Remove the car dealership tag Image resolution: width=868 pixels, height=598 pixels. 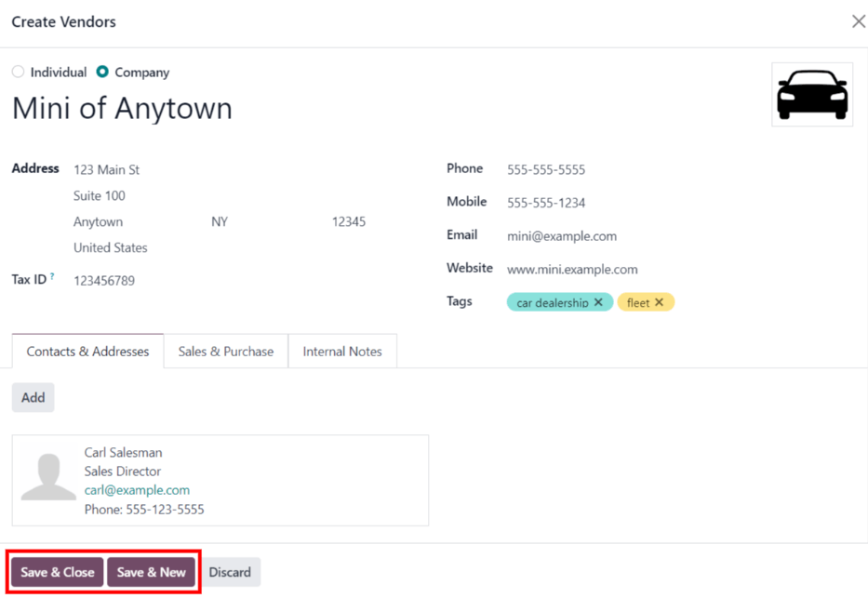pos(598,302)
